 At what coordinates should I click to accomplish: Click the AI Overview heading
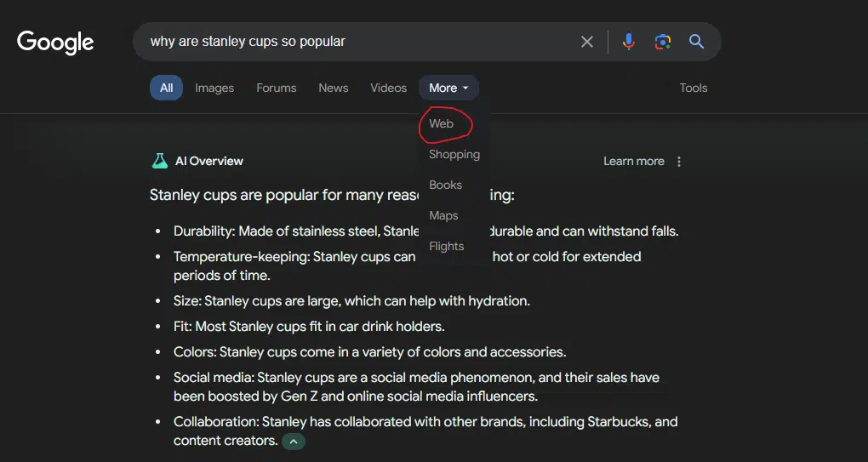209,161
